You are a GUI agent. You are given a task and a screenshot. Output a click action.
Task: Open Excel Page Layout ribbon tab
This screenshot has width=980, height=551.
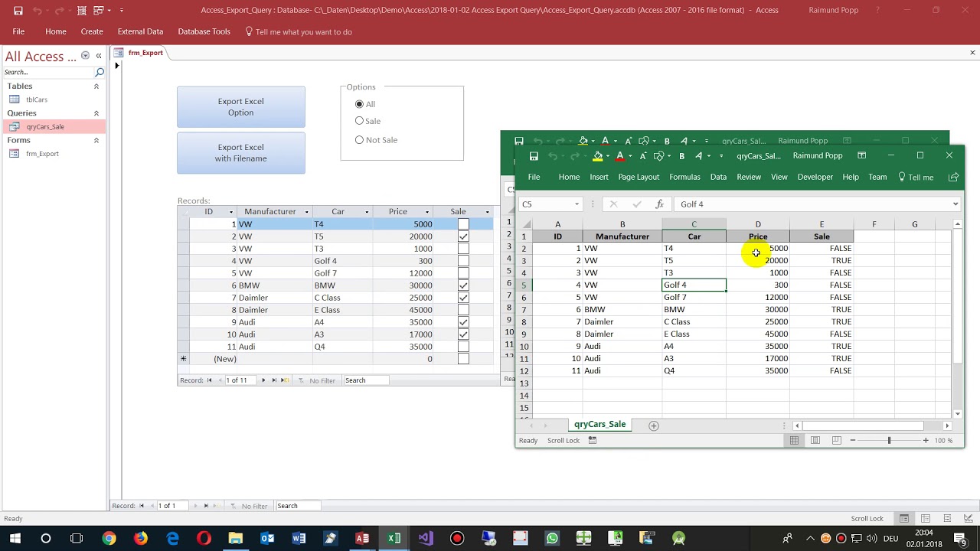pos(639,177)
